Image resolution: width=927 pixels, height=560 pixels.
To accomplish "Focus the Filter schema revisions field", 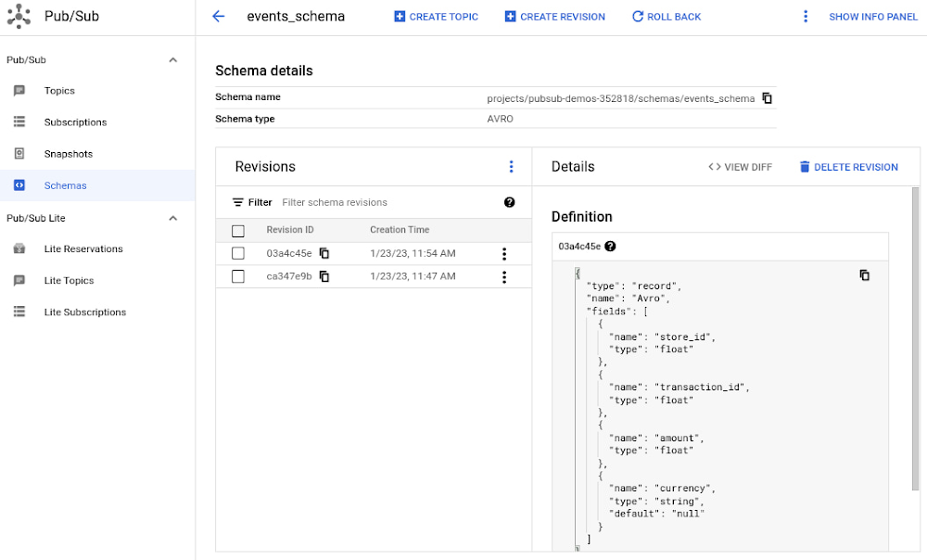I will click(x=389, y=202).
